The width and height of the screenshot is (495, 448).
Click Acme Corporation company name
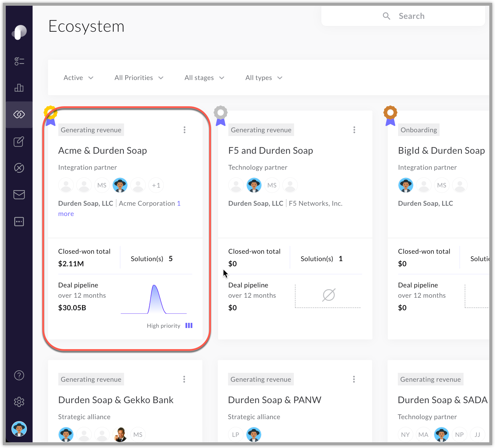(147, 203)
